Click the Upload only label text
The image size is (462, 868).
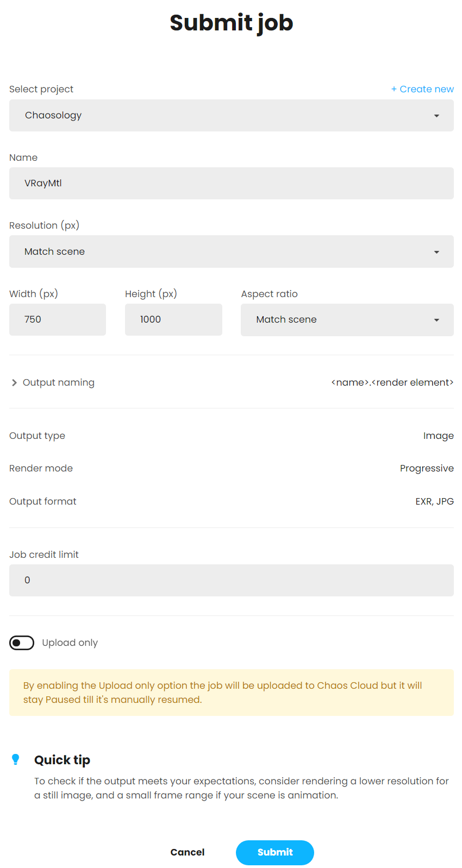click(70, 643)
